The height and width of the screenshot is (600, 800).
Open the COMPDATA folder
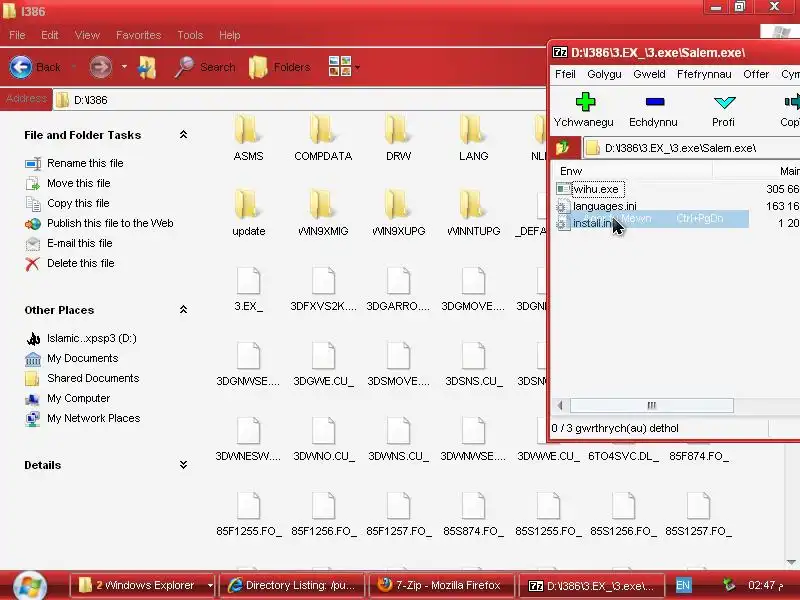point(323,139)
